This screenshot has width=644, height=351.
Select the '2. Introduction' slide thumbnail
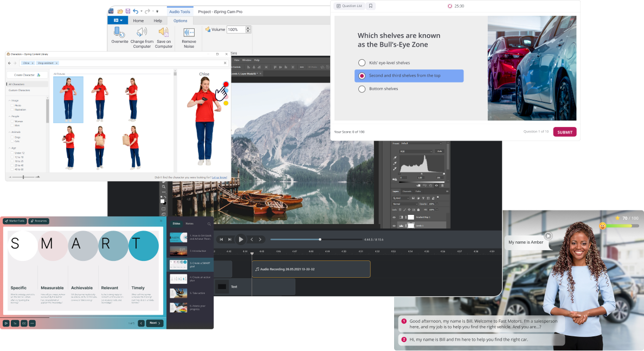point(178,251)
